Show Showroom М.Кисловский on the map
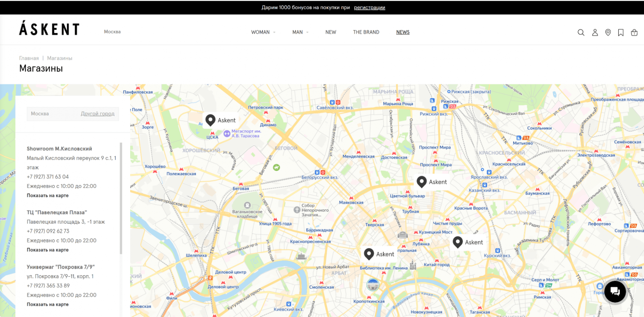Viewport: 644px width, 317px height. click(x=48, y=195)
